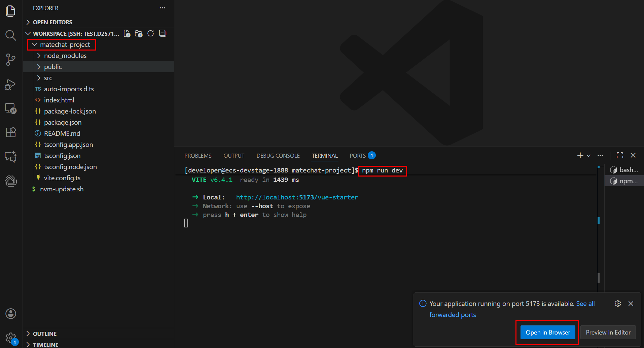
Task: Click the New File icon in workspace header
Action: 127,34
